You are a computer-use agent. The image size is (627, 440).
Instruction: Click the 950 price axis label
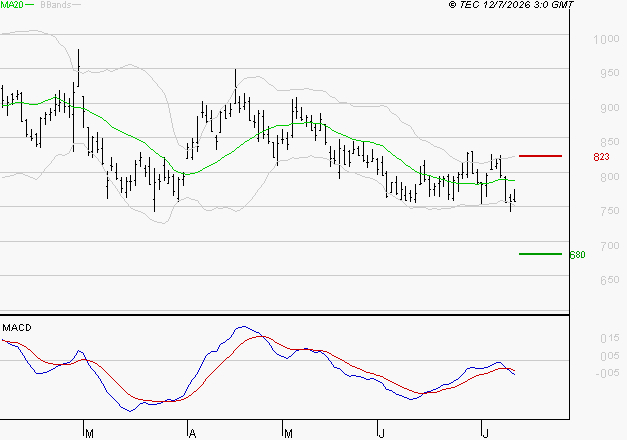click(x=610, y=73)
